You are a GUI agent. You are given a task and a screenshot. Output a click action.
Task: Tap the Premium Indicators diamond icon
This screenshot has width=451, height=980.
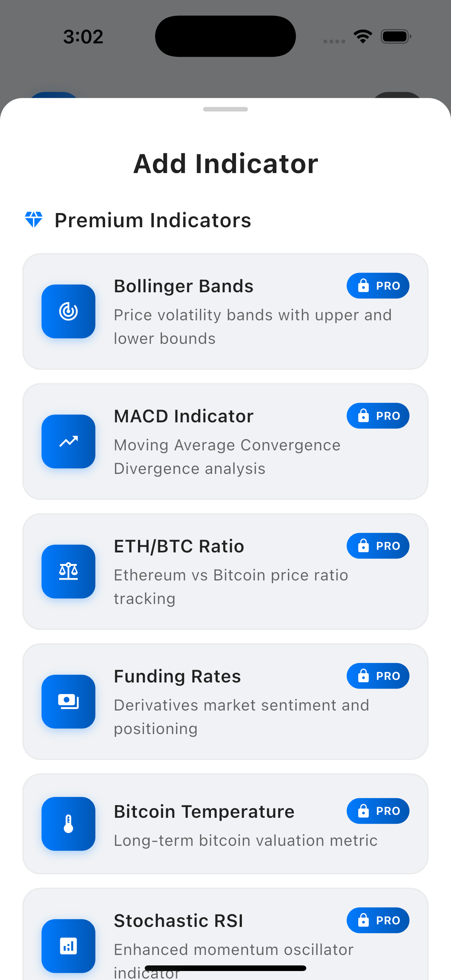click(34, 220)
